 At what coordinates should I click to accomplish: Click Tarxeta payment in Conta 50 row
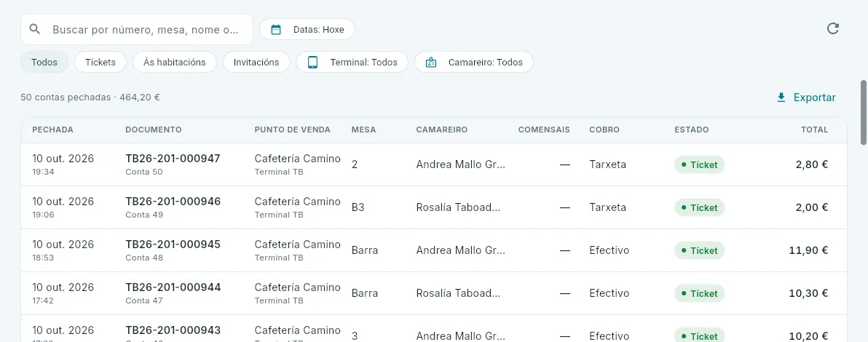(x=608, y=164)
